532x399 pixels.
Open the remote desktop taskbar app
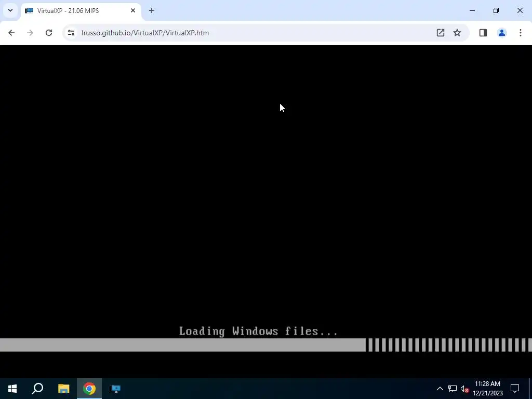[x=115, y=389]
